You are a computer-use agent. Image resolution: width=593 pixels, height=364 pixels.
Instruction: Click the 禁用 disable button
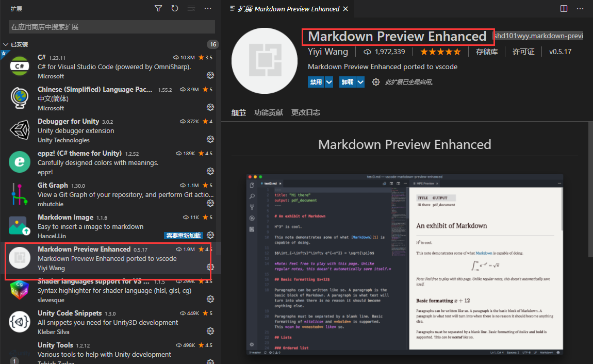tap(316, 82)
